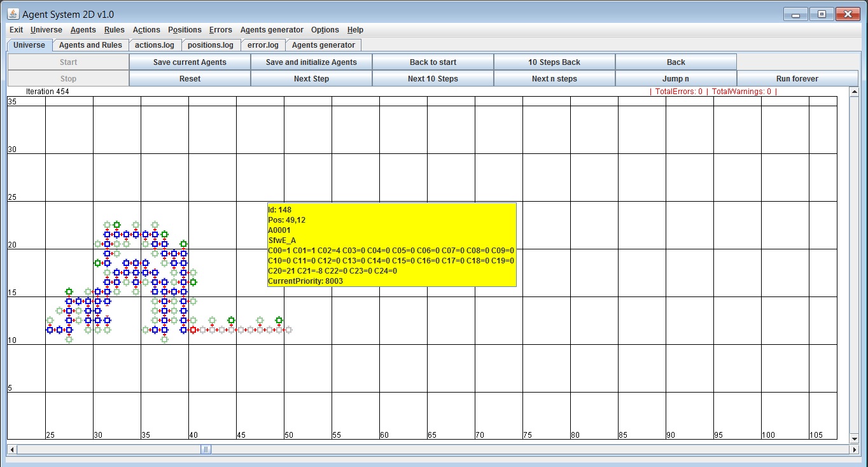The height and width of the screenshot is (467, 868).
Task: Click the horizontal scrollbar right arrow
Action: coord(854,449)
